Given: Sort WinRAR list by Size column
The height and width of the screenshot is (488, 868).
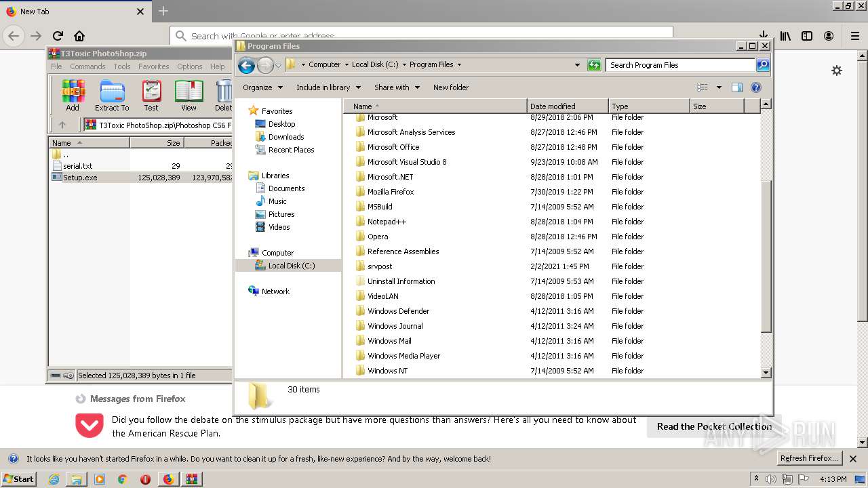Looking at the screenshot, I should pyautogui.click(x=157, y=143).
